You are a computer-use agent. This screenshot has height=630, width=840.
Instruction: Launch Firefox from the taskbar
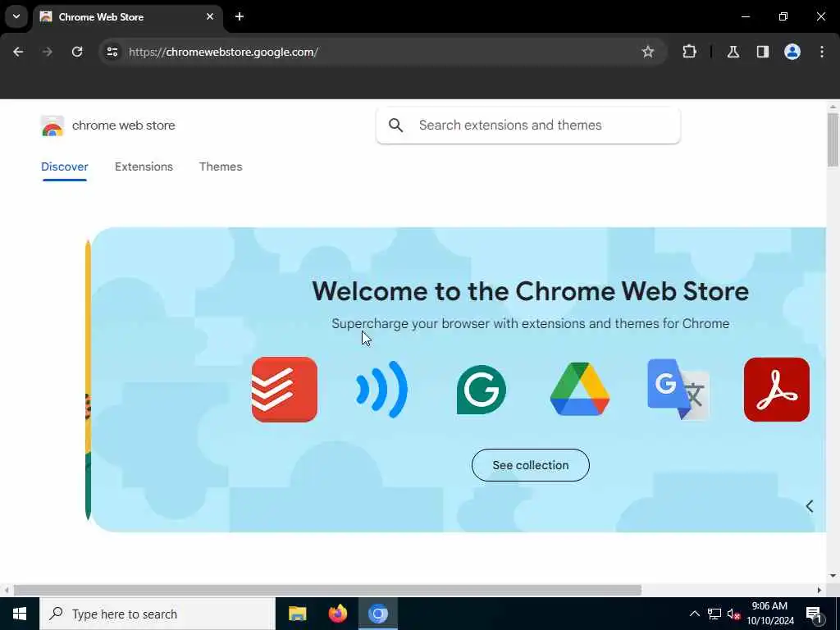pos(337,614)
